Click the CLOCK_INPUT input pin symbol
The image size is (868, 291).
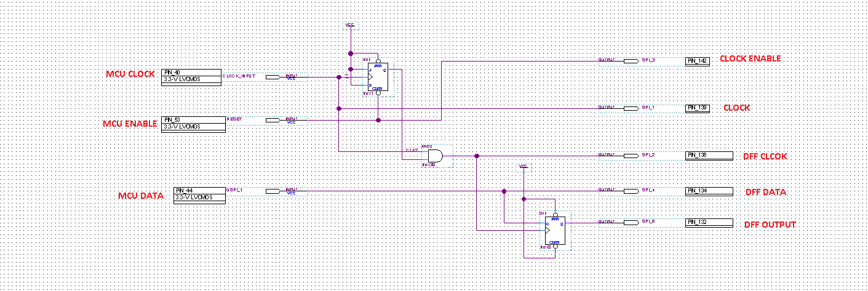(273, 77)
